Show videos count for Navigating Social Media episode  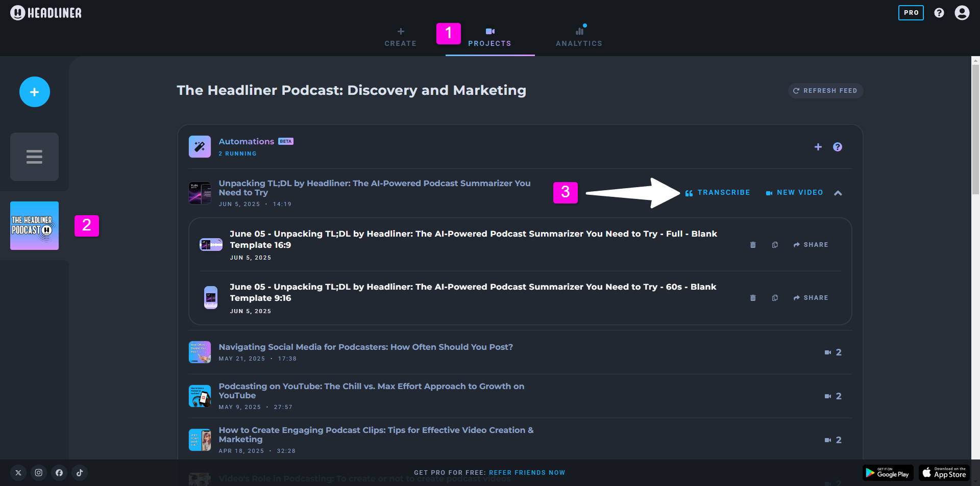[832, 352]
